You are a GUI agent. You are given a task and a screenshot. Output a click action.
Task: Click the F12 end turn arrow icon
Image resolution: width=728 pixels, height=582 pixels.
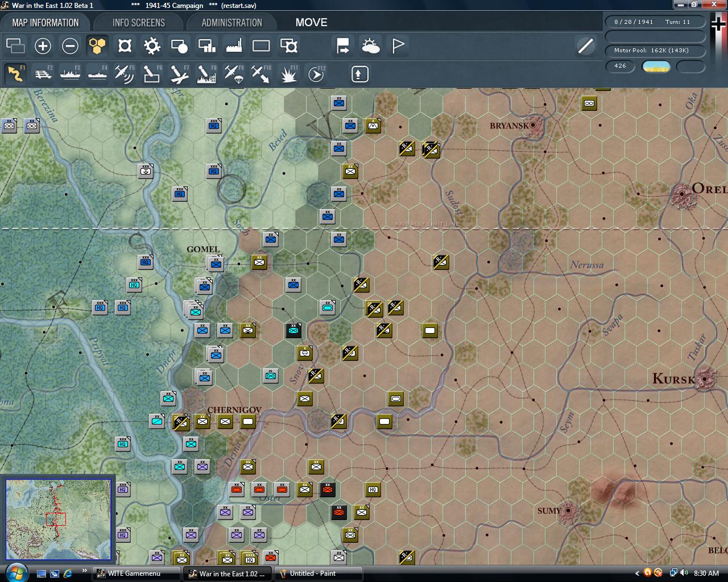(316, 74)
